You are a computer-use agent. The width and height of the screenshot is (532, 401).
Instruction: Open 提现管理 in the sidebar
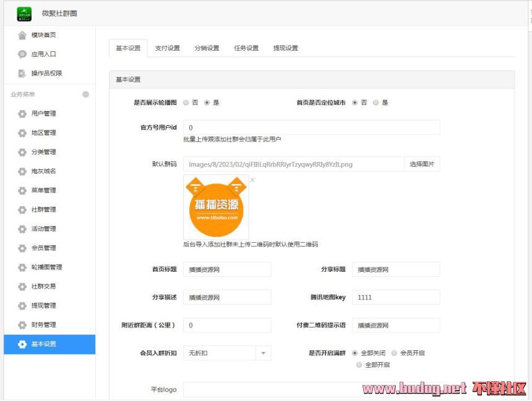click(44, 306)
